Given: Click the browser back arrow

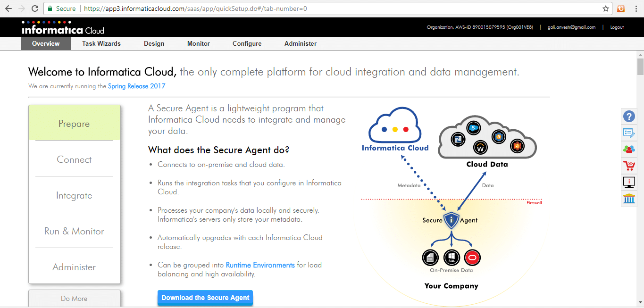Looking at the screenshot, I should [8, 8].
